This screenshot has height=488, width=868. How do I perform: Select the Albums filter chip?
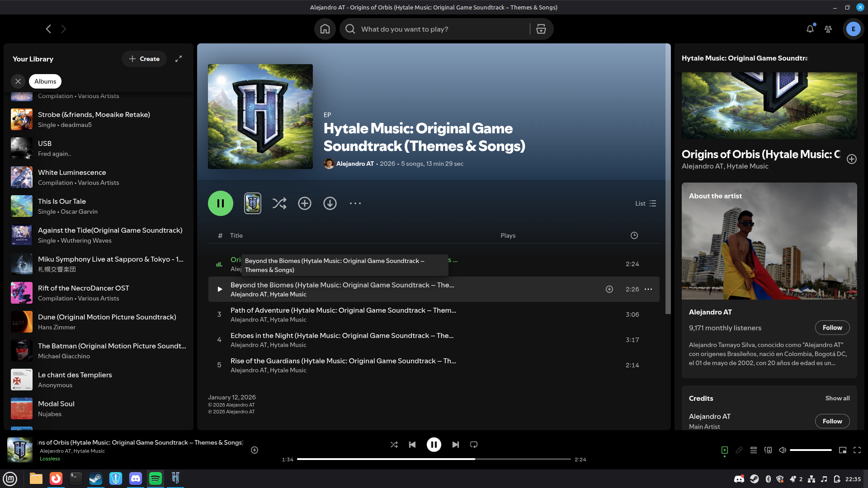click(45, 81)
